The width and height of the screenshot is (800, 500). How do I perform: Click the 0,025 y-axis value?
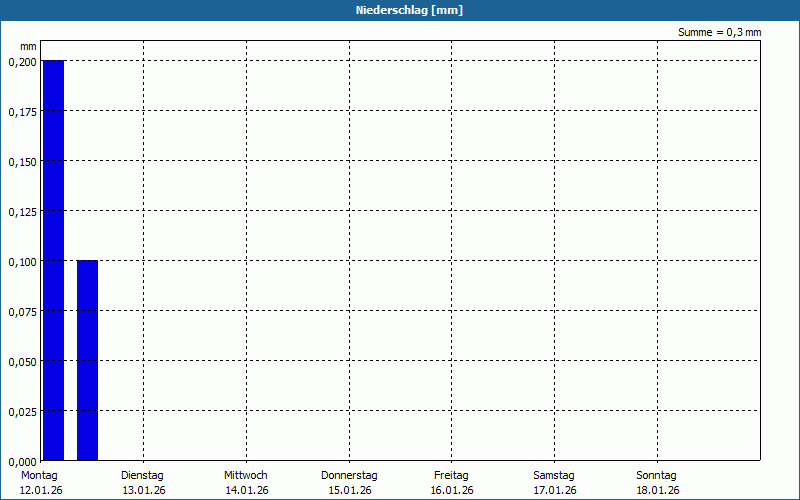coord(23,412)
